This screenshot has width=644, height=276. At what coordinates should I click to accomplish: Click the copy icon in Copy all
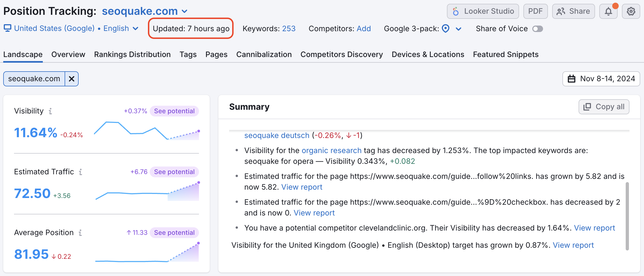(587, 107)
